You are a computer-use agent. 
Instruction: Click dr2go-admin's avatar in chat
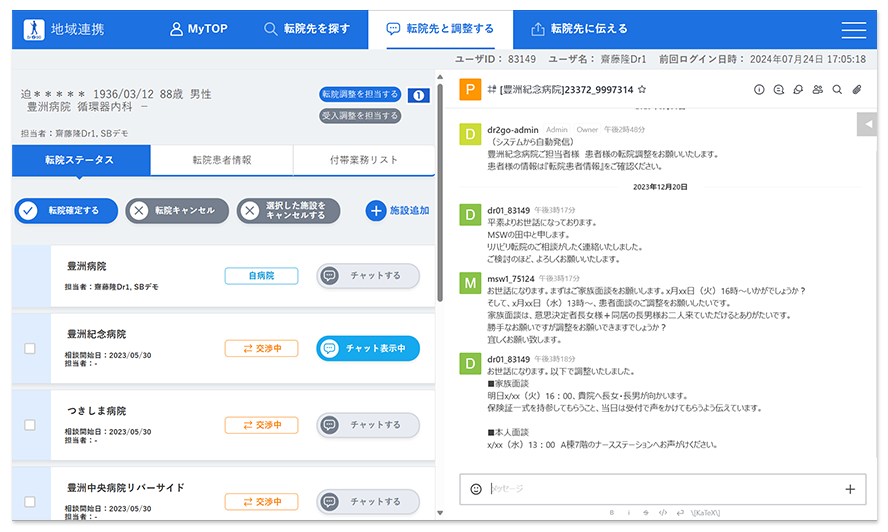click(x=470, y=134)
